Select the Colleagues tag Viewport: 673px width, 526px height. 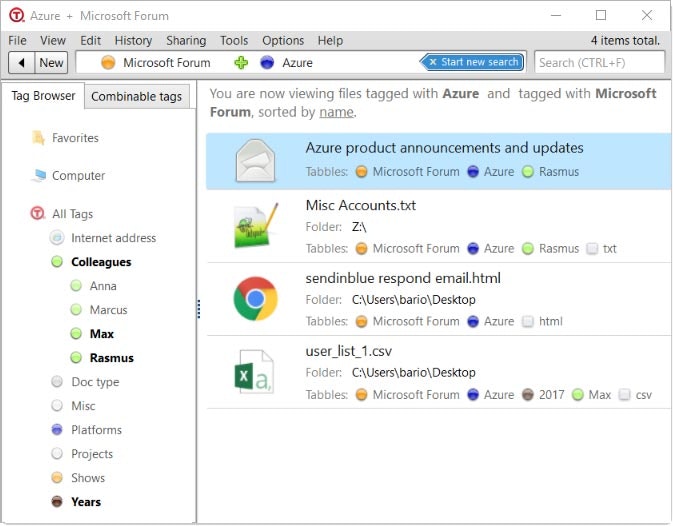click(91, 262)
